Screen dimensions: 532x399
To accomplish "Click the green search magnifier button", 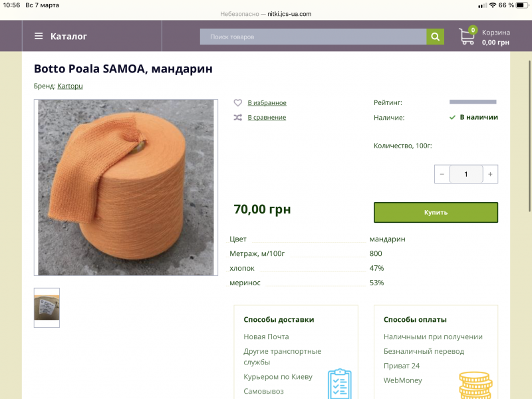I will [x=436, y=37].
